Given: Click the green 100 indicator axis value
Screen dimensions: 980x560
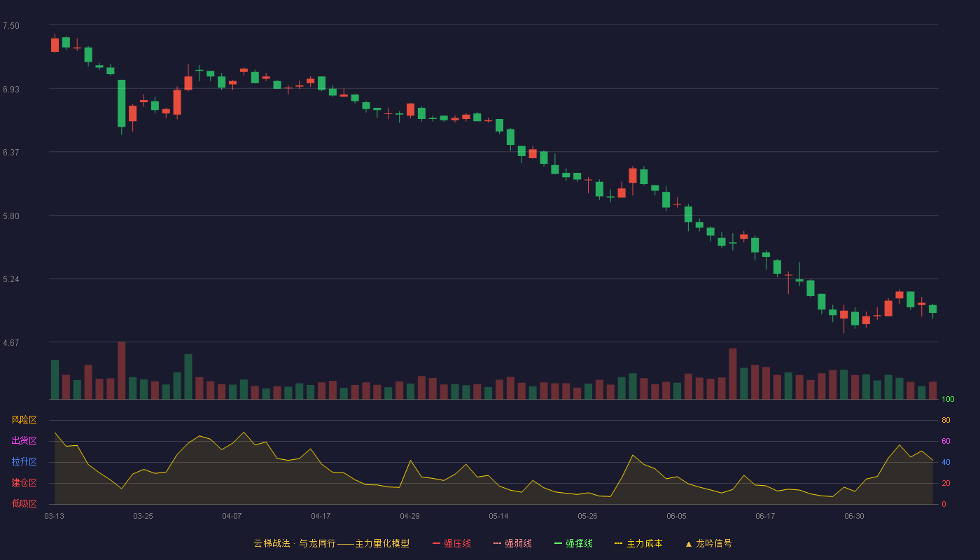Looking at the screenshot, I should pyautogui.click(x=948, y=400).
